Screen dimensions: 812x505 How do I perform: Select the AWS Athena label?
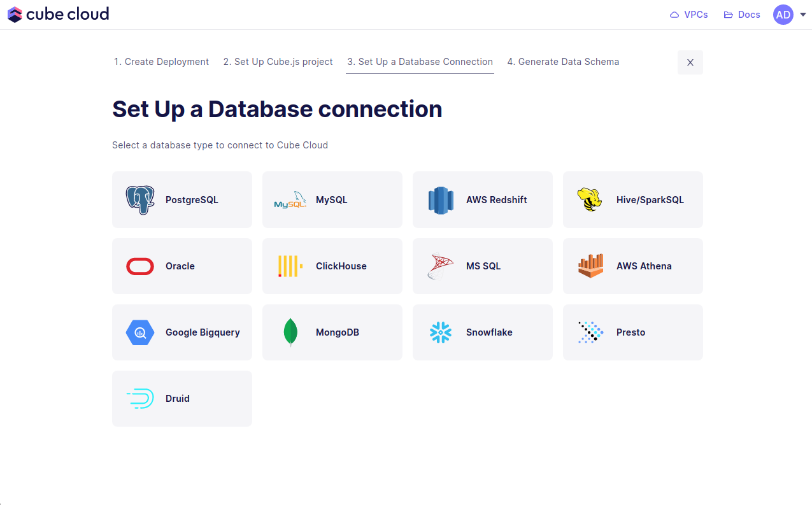coord(644,266)
